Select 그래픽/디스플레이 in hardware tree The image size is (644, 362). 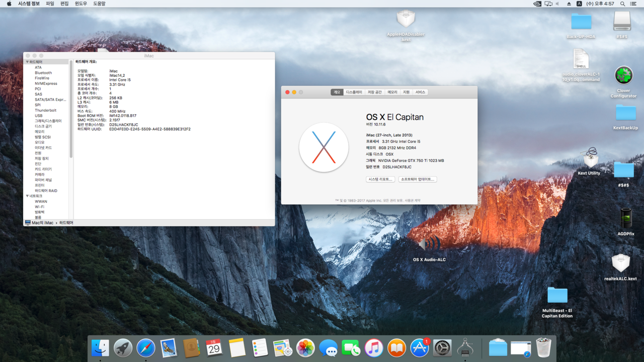48,121
